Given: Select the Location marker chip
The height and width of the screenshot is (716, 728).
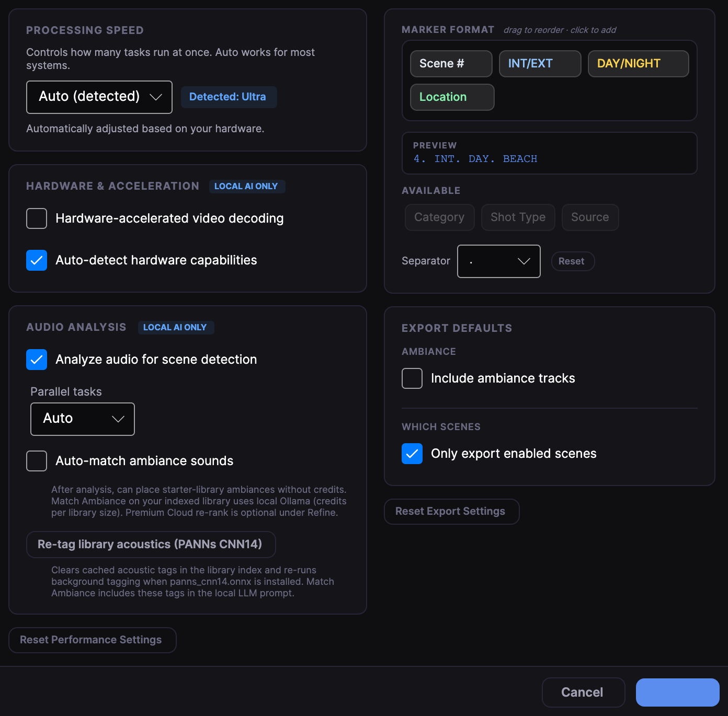Looking at the screenshot, I should 452,97.
